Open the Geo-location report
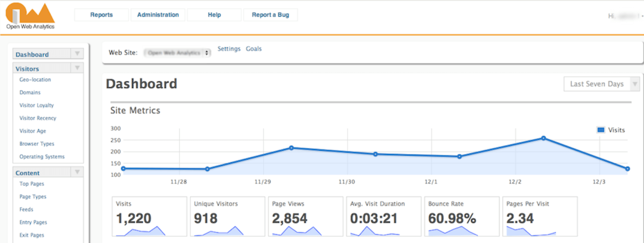The image size is (644, 243). (x=35, y=80)
